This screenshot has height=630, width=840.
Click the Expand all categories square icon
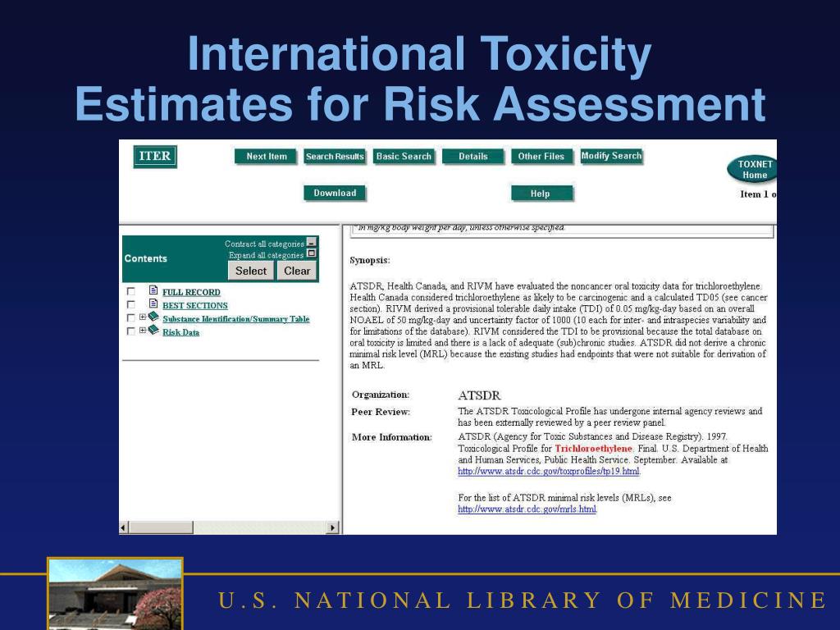[311, 253]
